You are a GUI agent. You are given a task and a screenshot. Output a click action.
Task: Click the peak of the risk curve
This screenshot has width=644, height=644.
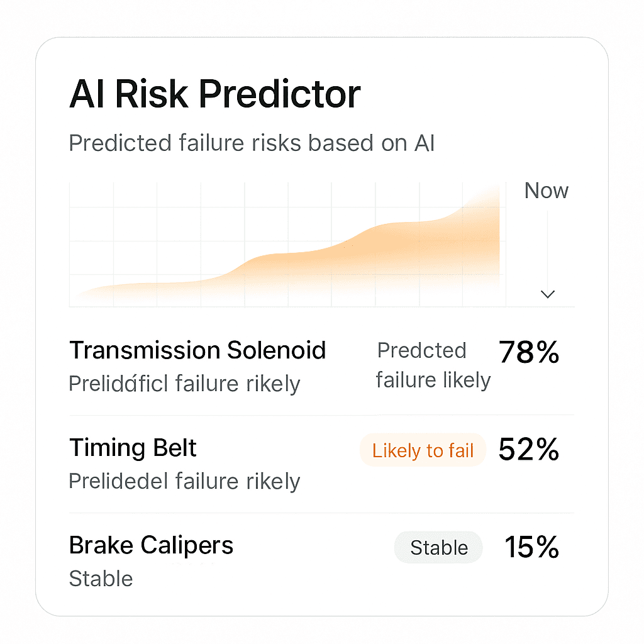point(495,190)
